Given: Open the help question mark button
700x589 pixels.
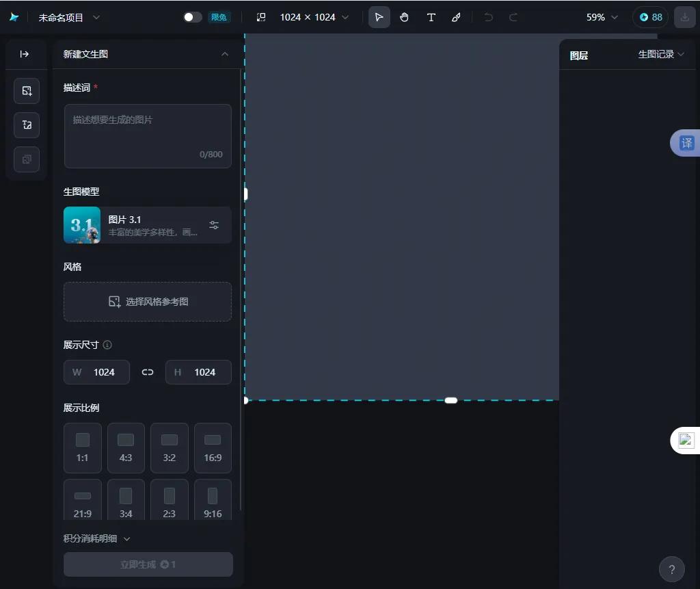Looking at the screenshot, I should click(671, 569).
